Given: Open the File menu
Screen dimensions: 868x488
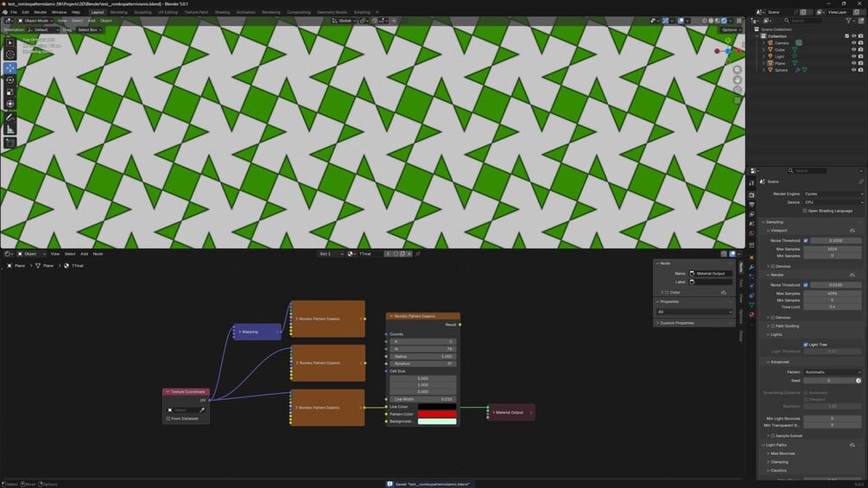Looking at the screenshot, I should click(14, 11).
